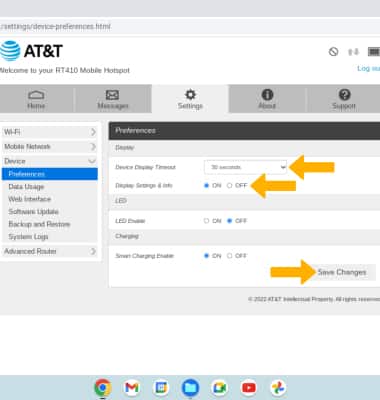Click the Home tab house icon
Viewport: 380px width, 400px height.
pyautogui.click(x=36, y=95)
